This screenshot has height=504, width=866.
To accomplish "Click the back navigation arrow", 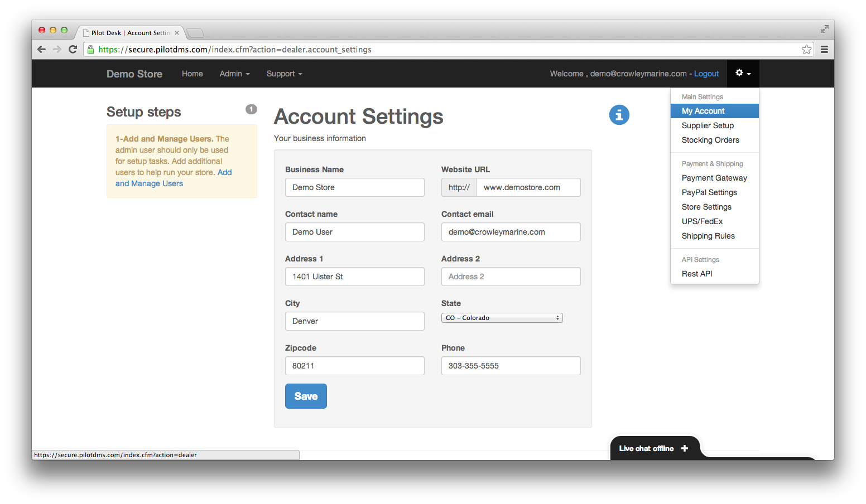I will [42, 49].
